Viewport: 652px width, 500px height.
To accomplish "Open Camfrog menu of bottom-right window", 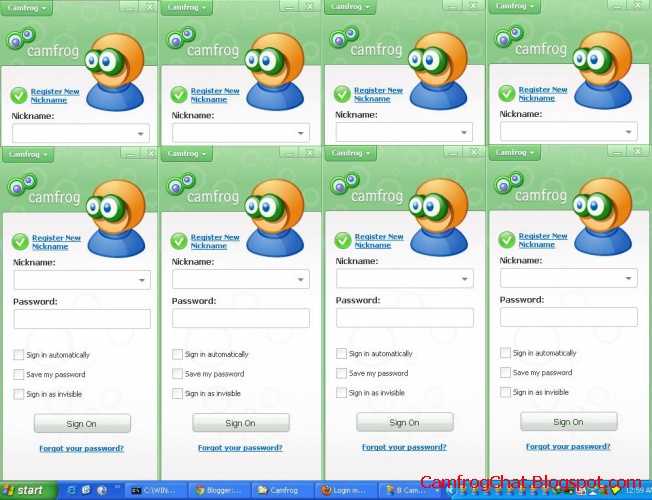I will [x=515, y=153].
